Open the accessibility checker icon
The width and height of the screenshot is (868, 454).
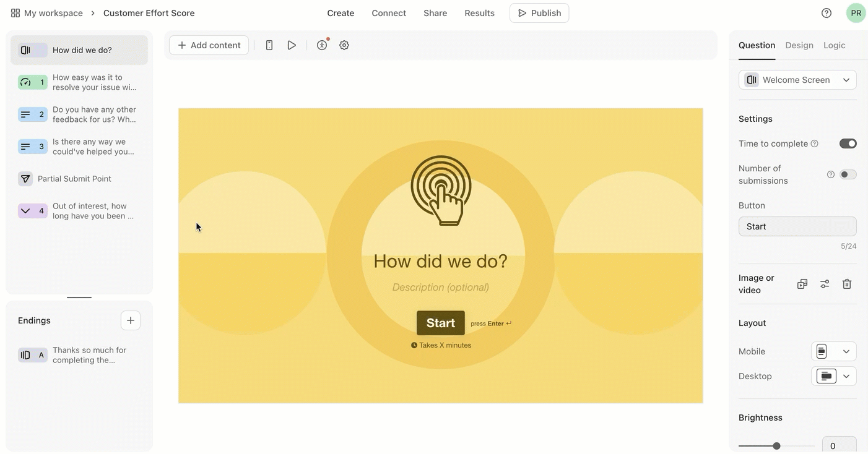coord(322,45)
